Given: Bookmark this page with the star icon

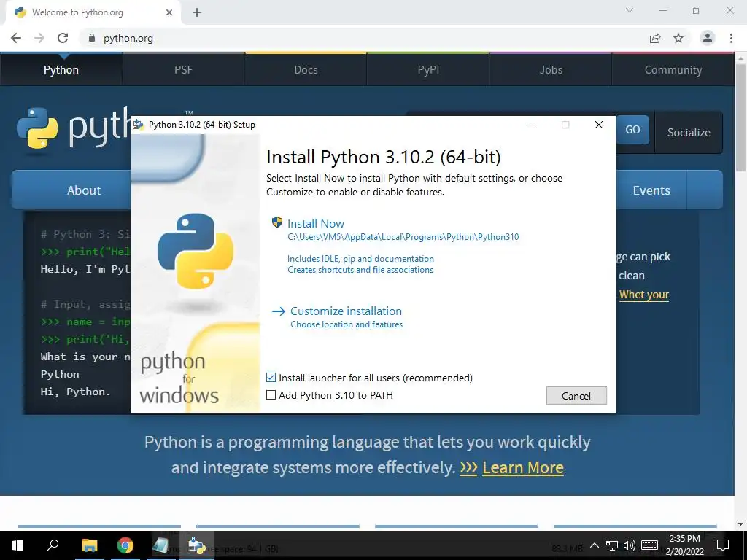Looking at the screenshot, I should (x=678, y=38).
